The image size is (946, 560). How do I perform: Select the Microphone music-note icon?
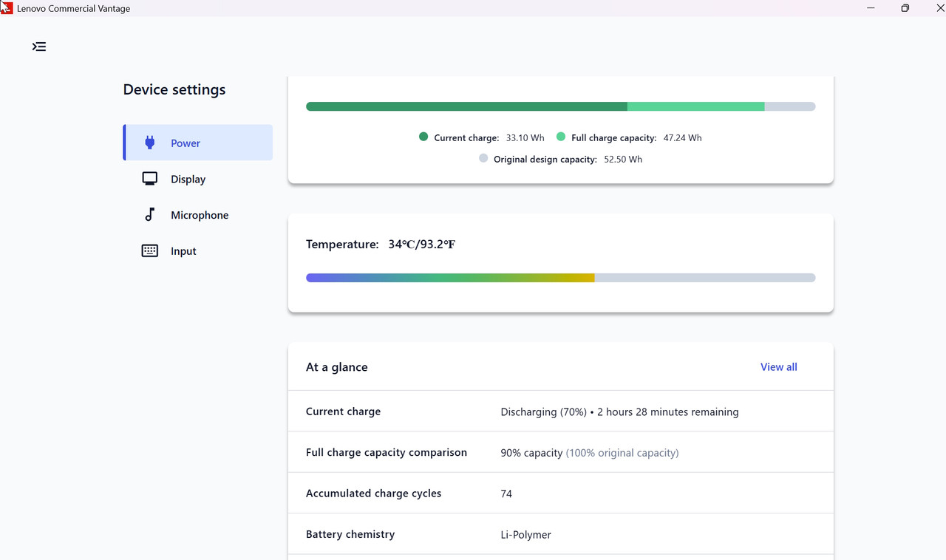[150, 214]
